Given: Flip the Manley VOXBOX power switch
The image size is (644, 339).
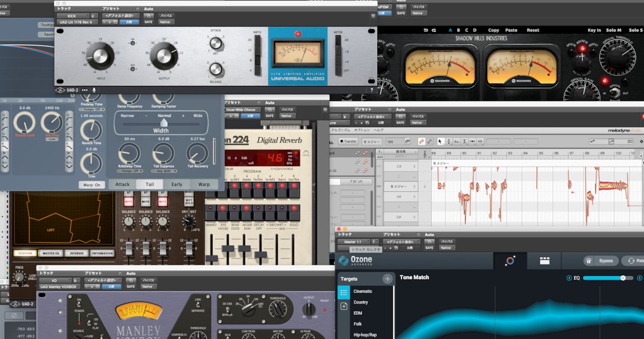Looking at the screenshot, I should (x=80, y=304).
